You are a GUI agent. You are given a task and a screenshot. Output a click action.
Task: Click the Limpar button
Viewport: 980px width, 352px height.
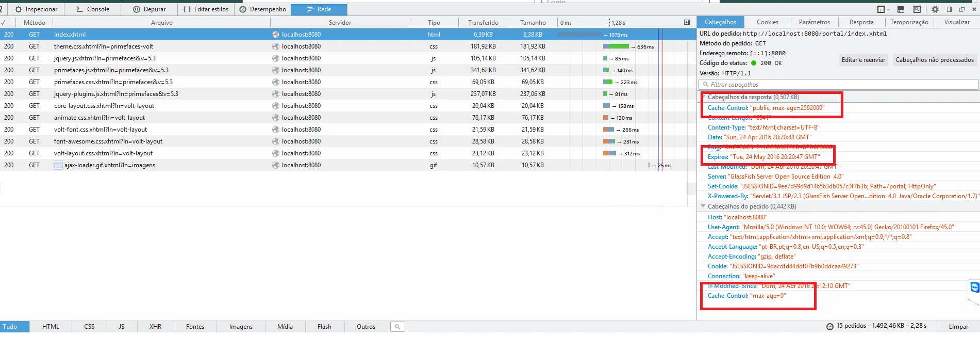(958, 327)
